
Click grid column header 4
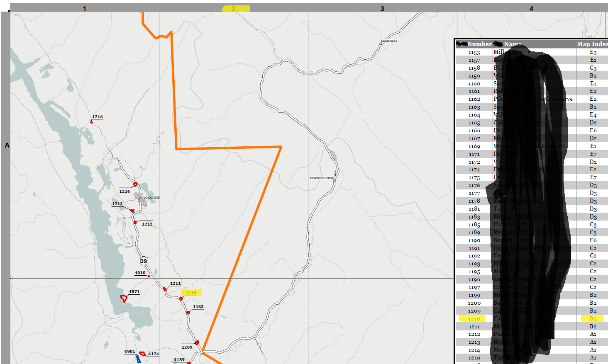tap(531, 8)
